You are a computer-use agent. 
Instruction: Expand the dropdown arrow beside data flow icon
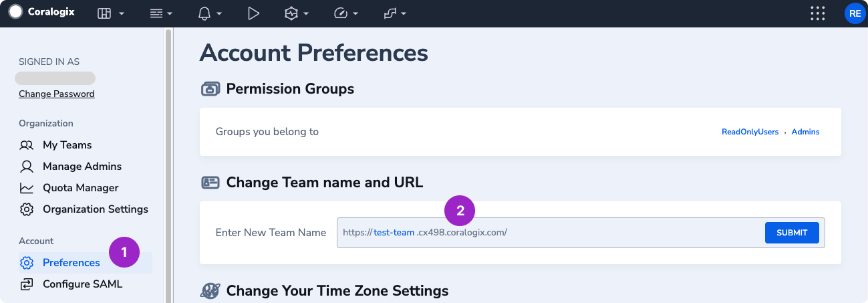tap(404, 13)
